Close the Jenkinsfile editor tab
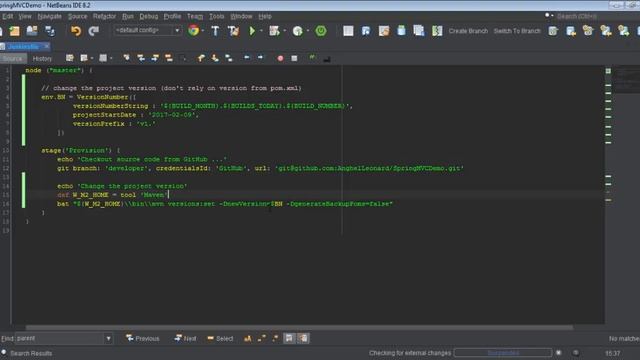Image resolution: width=640 pixels, height=360 pixels. 47,47
